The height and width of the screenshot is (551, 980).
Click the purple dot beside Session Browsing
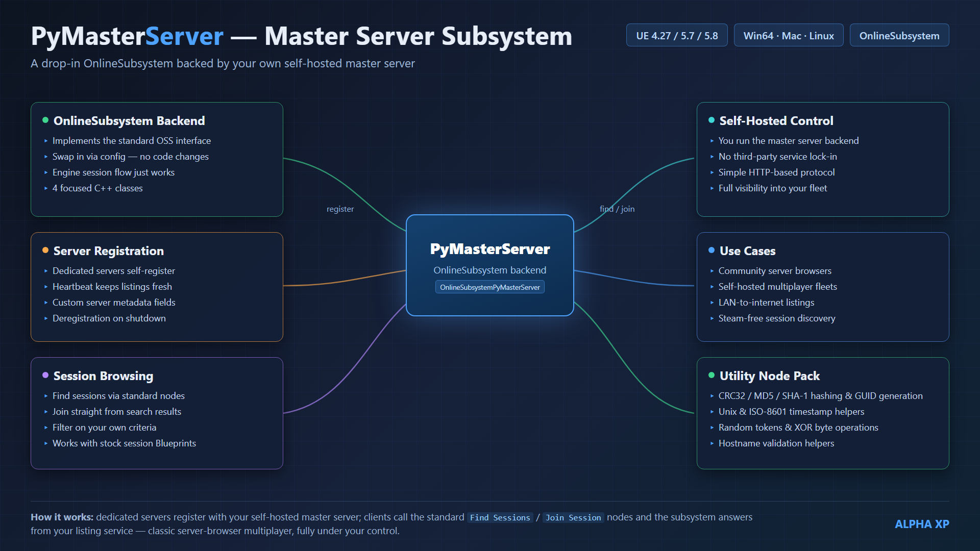click(45, 375)
